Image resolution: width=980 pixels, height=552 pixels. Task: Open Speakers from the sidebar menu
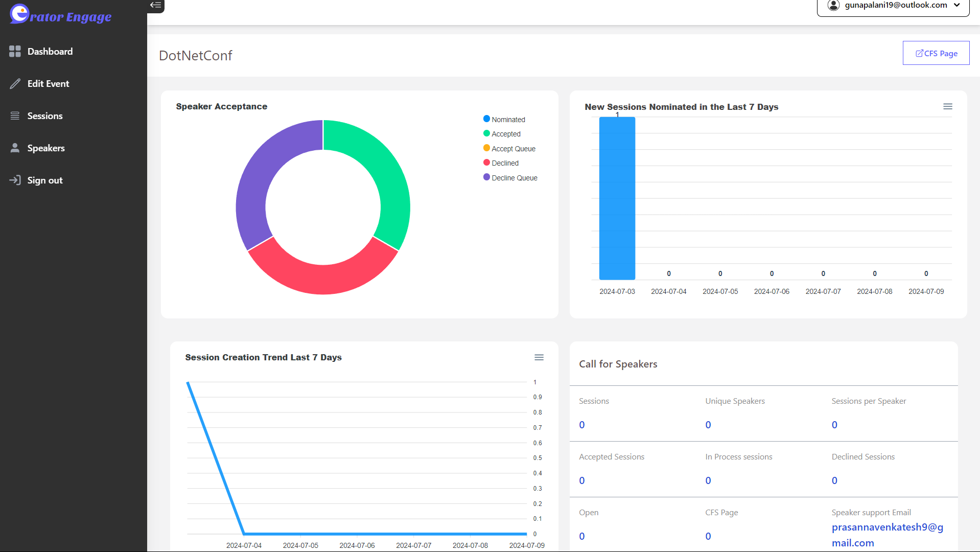click(46, 148)
